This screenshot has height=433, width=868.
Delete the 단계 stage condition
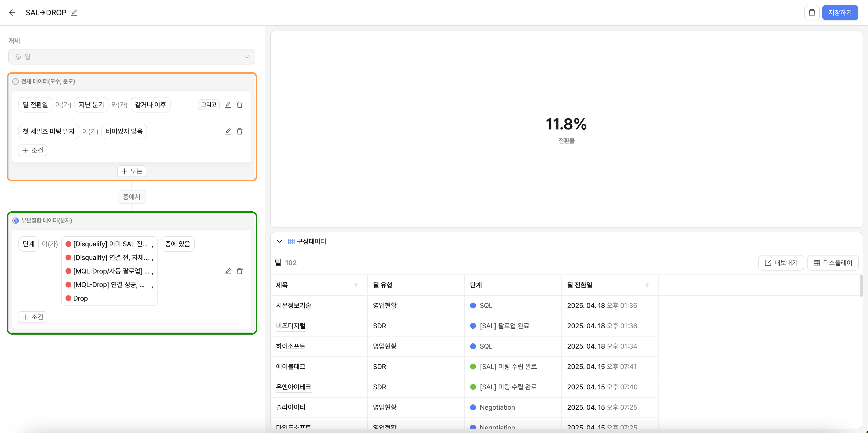click(x=240, y=271)
